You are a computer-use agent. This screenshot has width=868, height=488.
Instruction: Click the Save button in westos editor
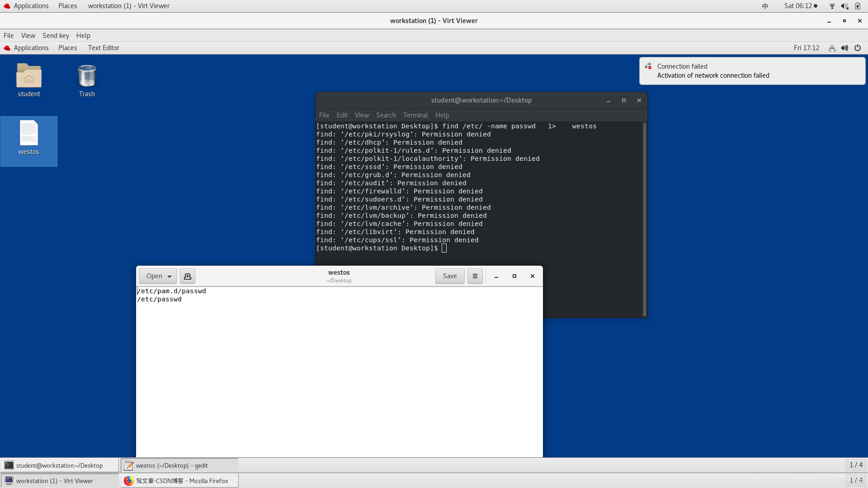(x=449, y=276)
